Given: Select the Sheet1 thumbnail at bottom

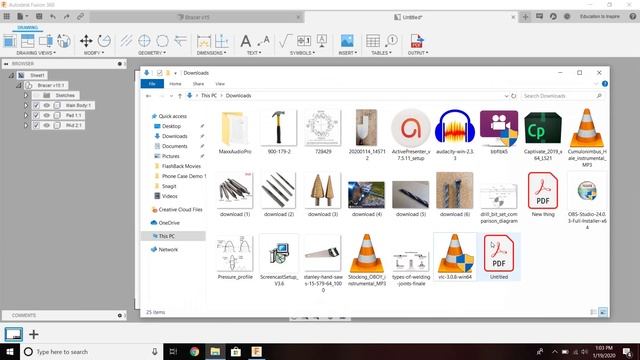Looking at the screenshot, I should coord(13,334).
